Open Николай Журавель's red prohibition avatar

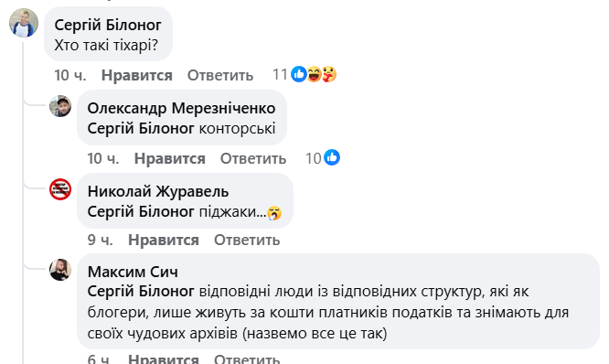click(60, 189)
